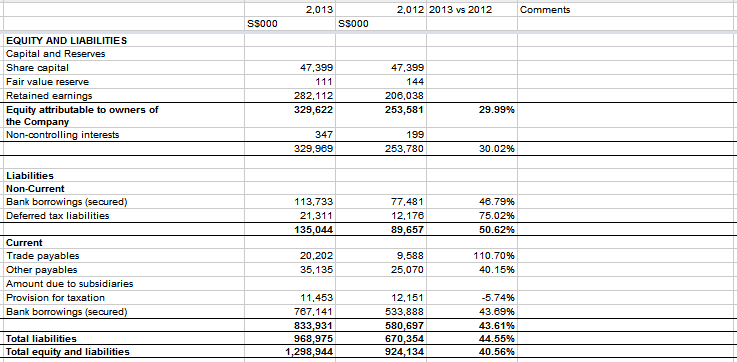Click the 'Total equity and liabilities' label
The height and width of the screenshot is (362, 737).
click(x=124, y=352)
